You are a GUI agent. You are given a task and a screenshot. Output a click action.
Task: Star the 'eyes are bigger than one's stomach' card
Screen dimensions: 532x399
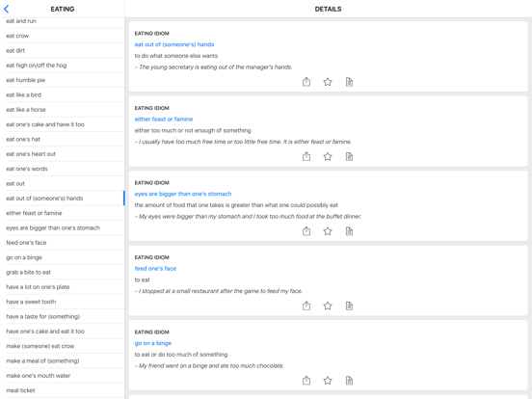[328, 231]
